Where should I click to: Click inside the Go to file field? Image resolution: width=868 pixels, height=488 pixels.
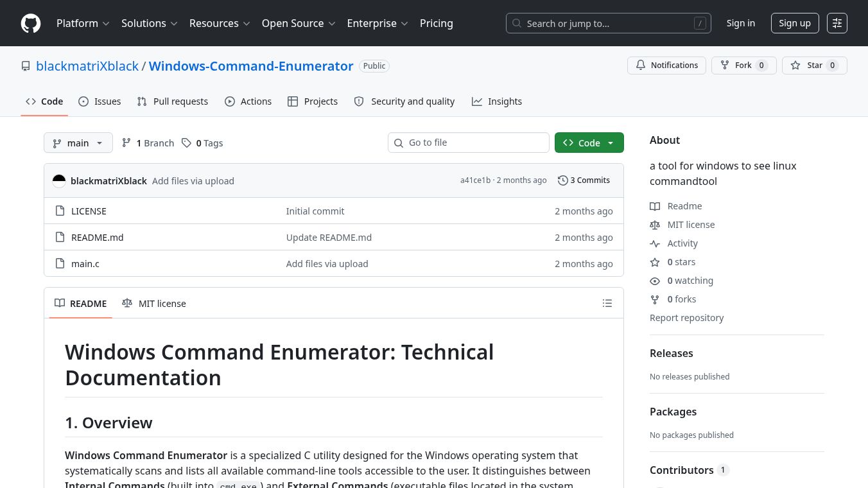pyautogui.click(x=469, y=143)
